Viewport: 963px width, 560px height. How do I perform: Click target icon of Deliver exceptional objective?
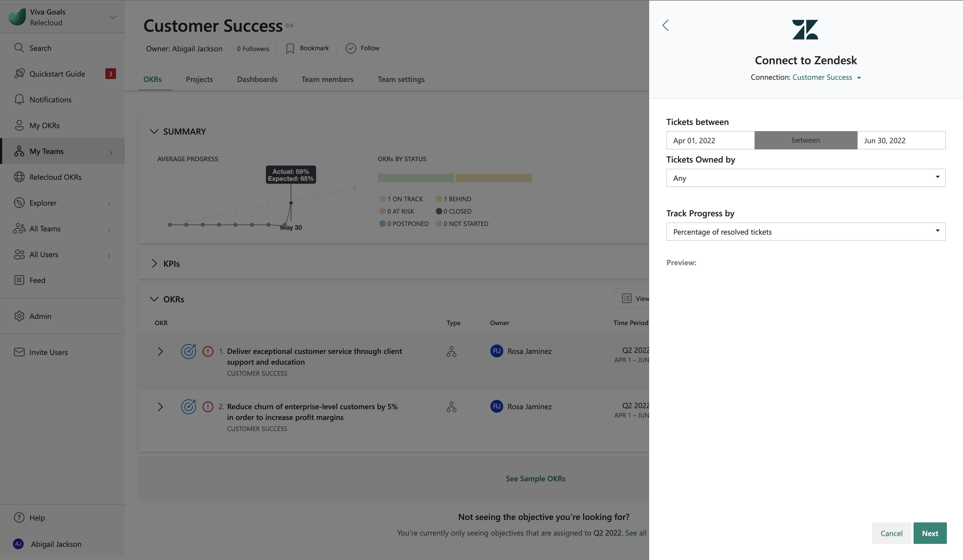tap(188, 351)
